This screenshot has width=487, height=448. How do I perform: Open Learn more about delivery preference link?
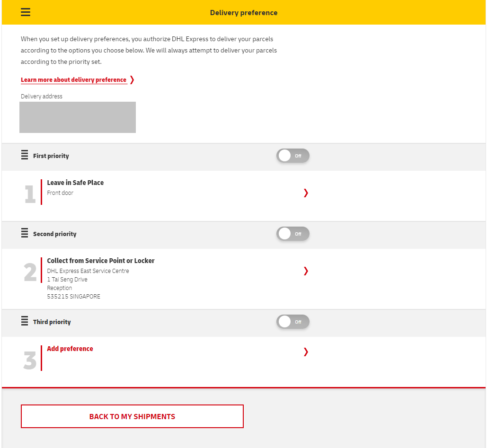tap(73, 80)
